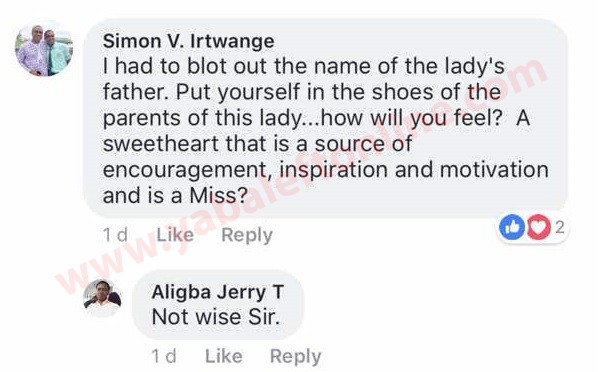
Task: Click the phrase 'how will you feel?'
Action: [x=412, y=118]
